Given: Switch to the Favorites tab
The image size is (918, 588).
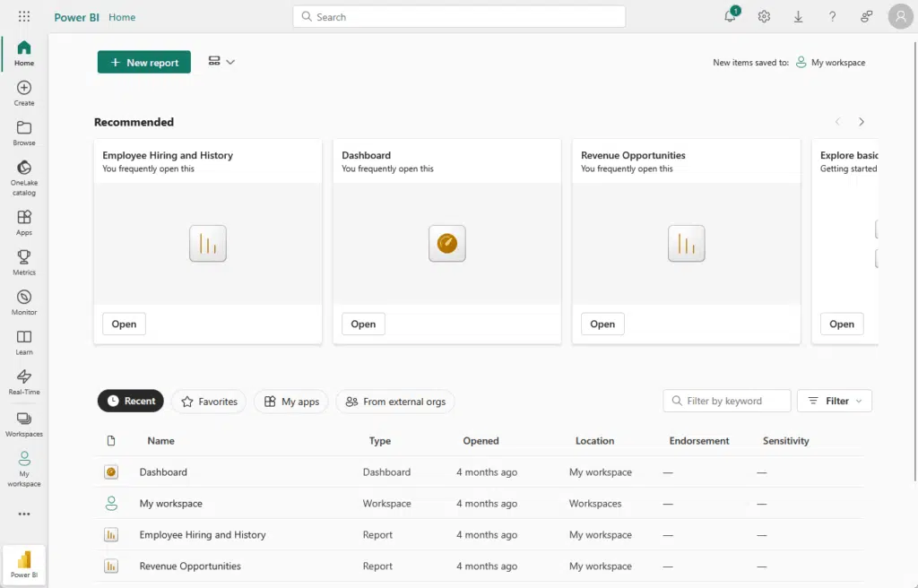Looking at the screenshot, I should point(209,402).
